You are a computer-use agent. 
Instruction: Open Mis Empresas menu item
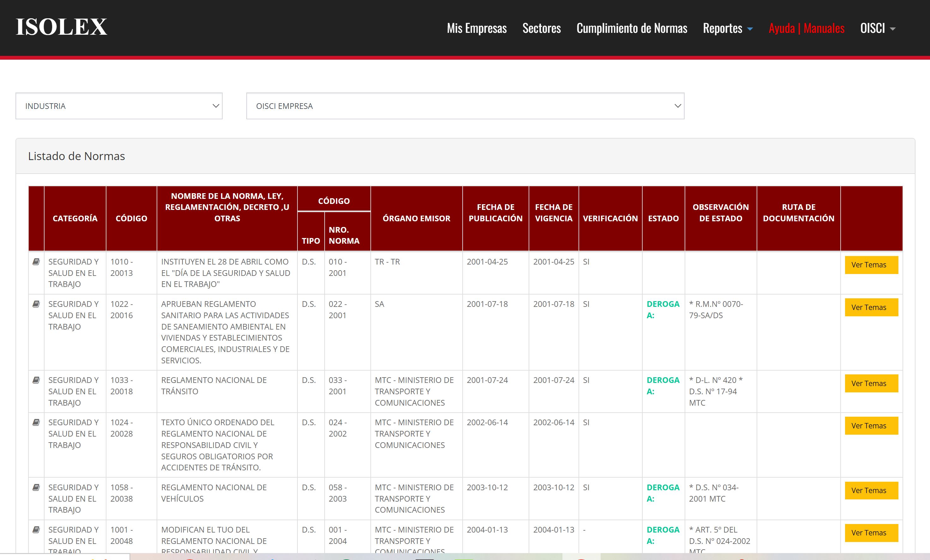[x=477, y=28]
